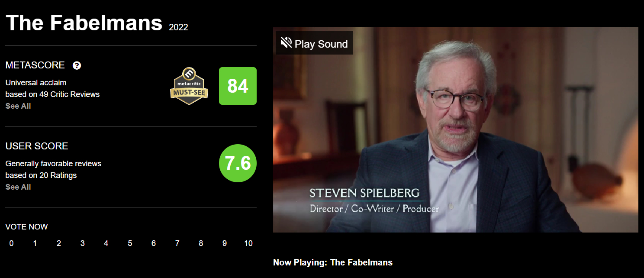Open See All under critic reviews

pos(18,106)
